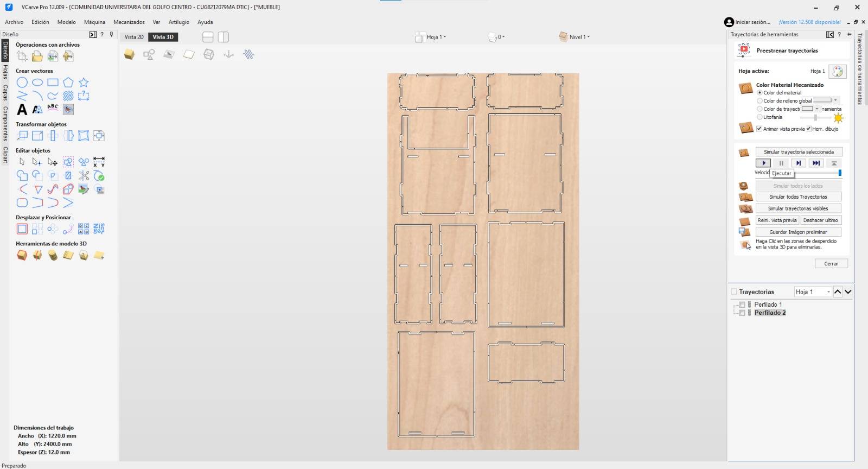The width and height of the screenshot is (868, 469).
Task: Open the Weld vectors tool
Action: click(22, 175)
